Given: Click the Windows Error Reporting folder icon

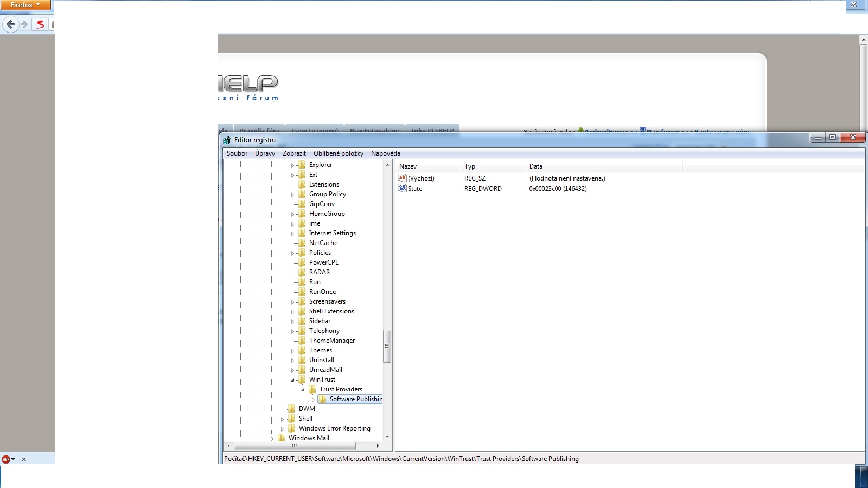Looking at the screenshot, I should [x=292, y=428].
